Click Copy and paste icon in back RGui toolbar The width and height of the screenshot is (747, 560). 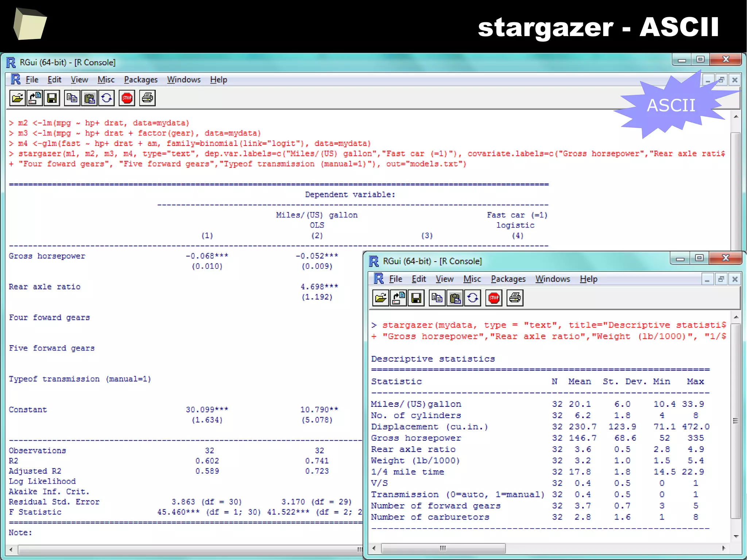107,98
